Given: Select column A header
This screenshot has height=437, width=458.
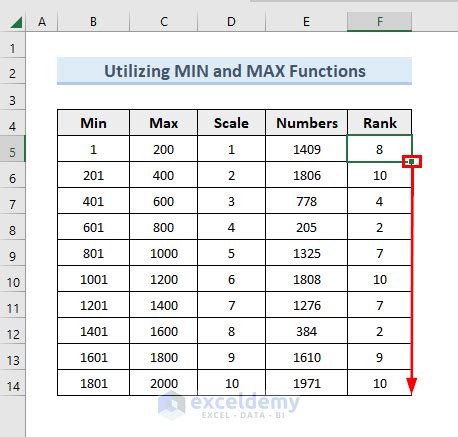Looking at the screenshot, I should [x=42, y=22].
